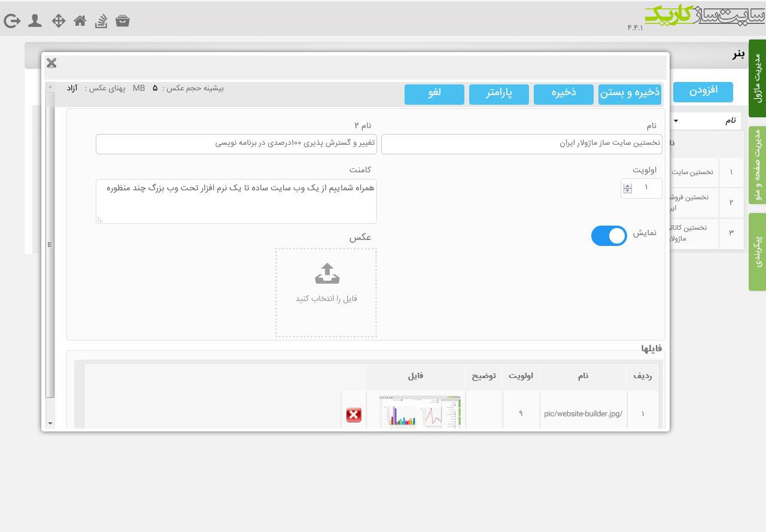The image size is (766, 532).
Task: Click the four-arrow move icon in header
Action: point(58,21)
